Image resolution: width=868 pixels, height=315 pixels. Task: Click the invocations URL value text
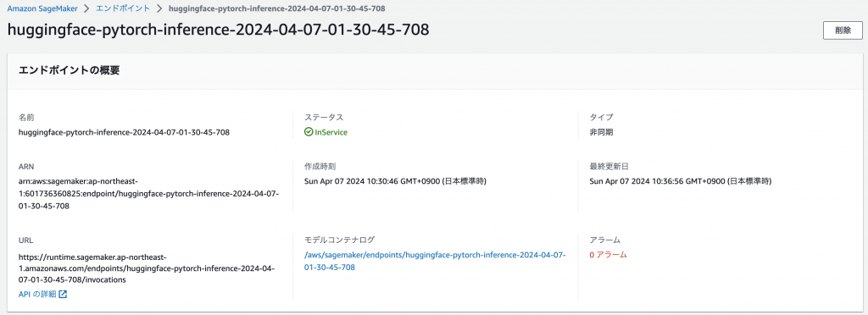click(147, 268)
